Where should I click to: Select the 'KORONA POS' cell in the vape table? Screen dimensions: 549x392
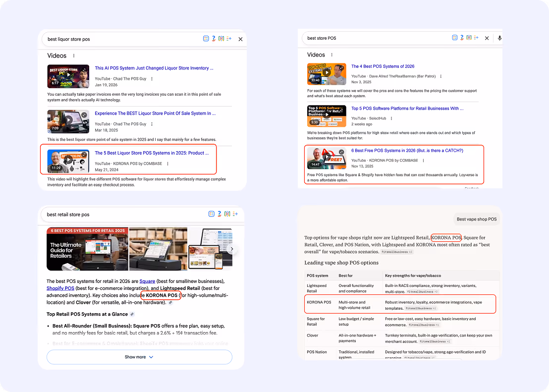(319, 302)
